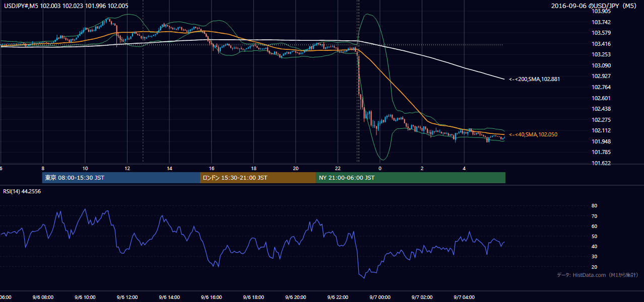Screen dimensions: 644x302
Task: Click the '9/7 02:00' bottom time label
Action: click(422, 297)
